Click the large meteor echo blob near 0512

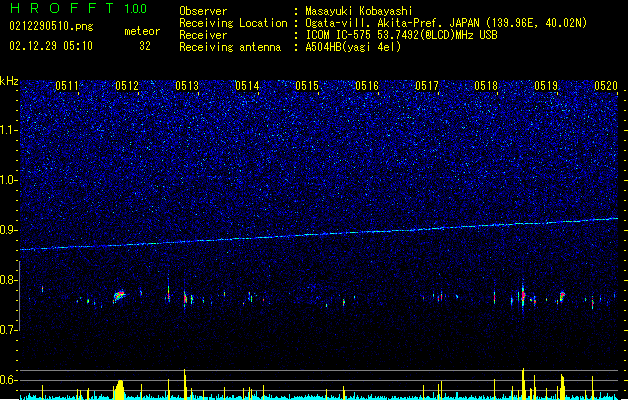click(x=119, y=296)
